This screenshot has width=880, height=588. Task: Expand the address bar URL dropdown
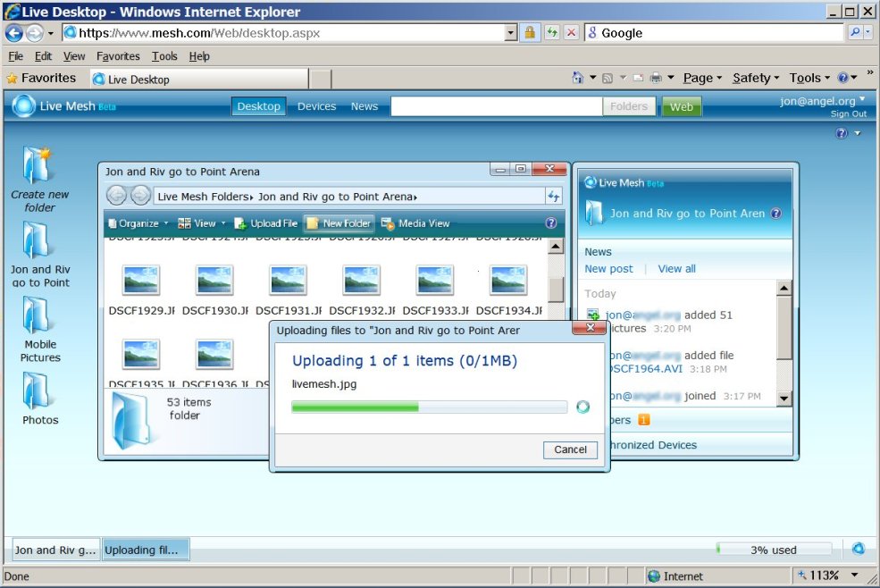pyautogui.click(x=510, y=33)
